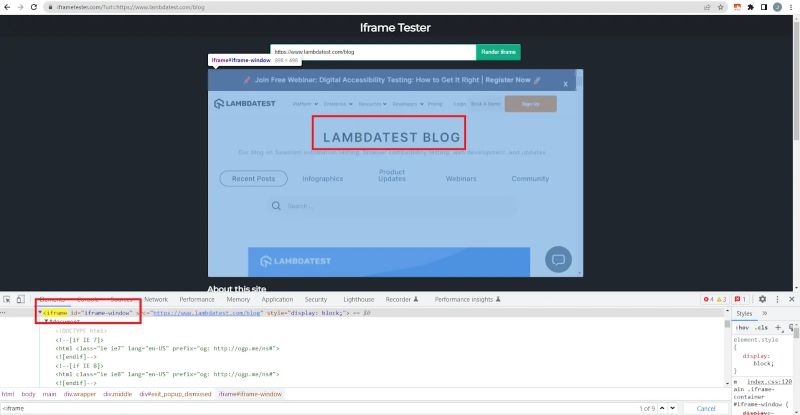The width and height of the screenshot is (800, 415).
Task: Open DevTools settings gear
Action: [762, 300]
